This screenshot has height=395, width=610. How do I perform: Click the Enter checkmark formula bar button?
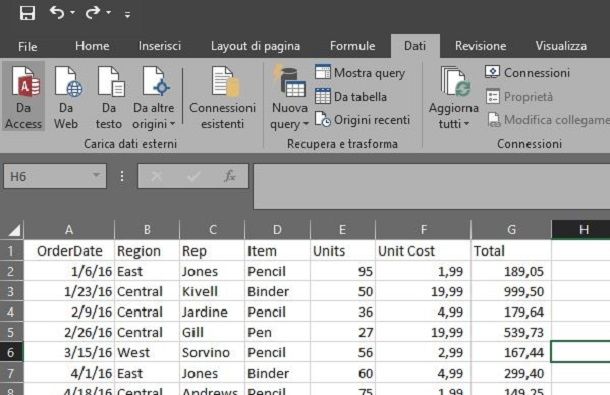pos(193,176)
